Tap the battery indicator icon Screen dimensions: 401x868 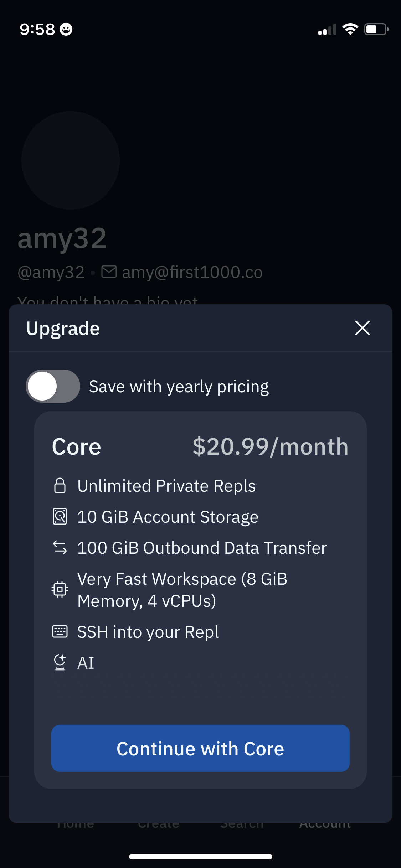(x=376, y=29)
